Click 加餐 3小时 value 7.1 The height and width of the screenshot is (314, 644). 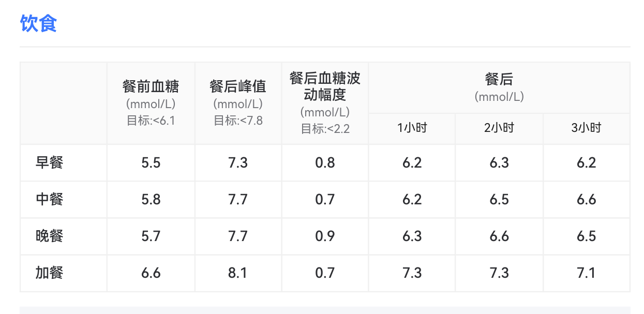(586, 273)
